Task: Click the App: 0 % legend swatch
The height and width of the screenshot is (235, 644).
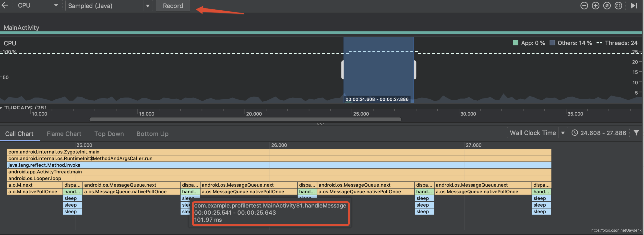Action: (x=515, y=43)
